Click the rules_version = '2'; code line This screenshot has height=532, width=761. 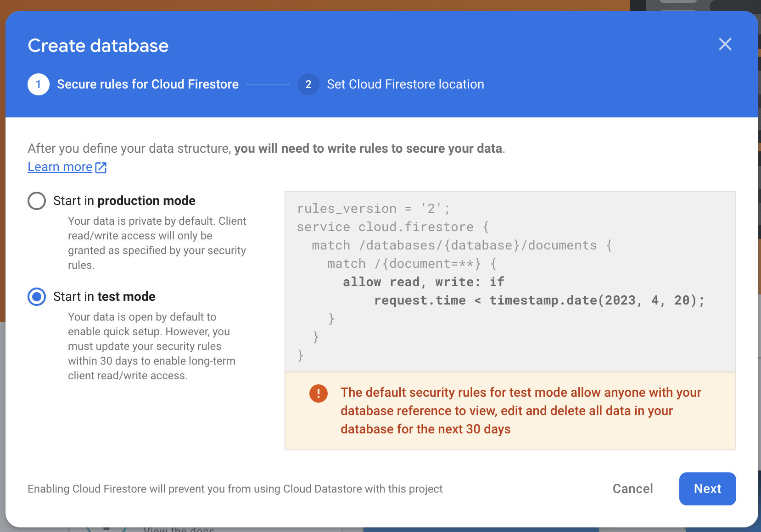point(374,209)
